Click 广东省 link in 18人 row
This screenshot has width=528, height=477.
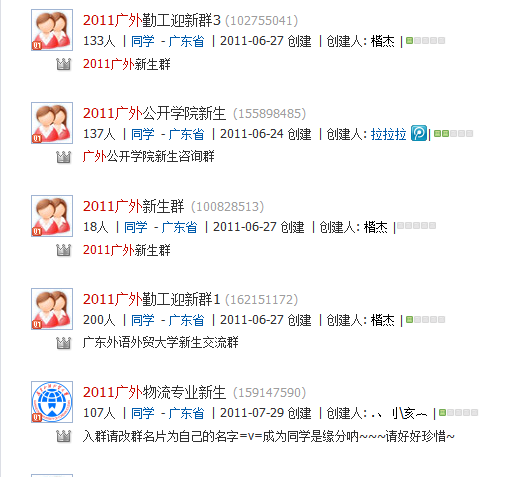[x=179, y=227]
